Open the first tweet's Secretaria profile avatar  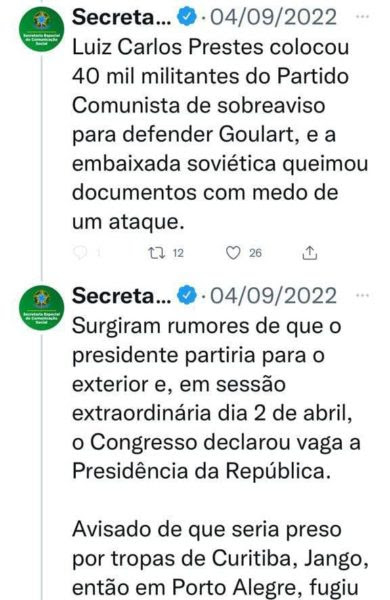click(41, 29)
